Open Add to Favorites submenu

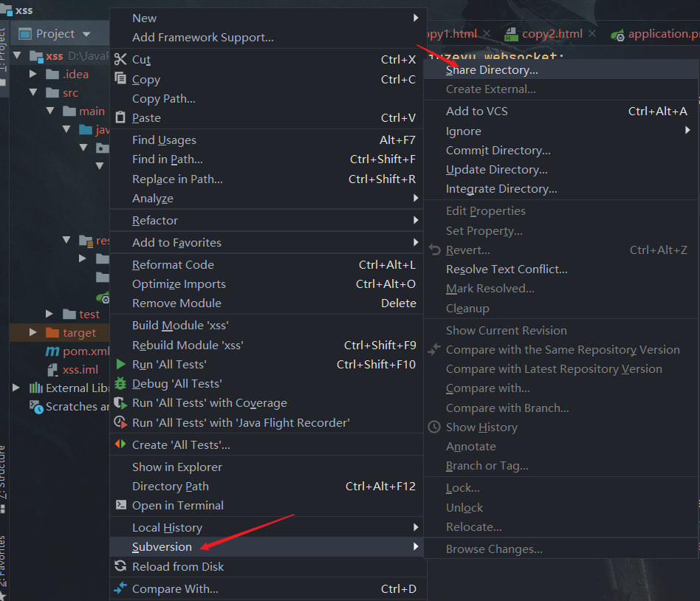click(267, 242)
